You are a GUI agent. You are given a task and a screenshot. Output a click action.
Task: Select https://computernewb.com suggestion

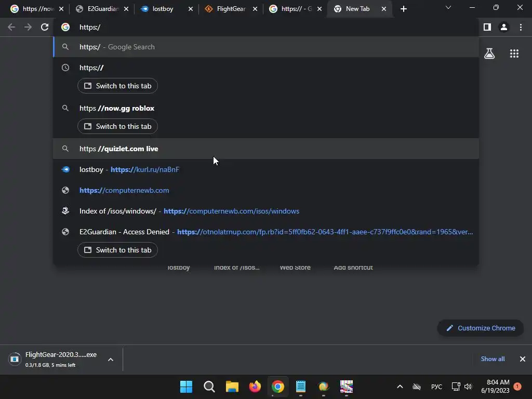click(266, 190)
